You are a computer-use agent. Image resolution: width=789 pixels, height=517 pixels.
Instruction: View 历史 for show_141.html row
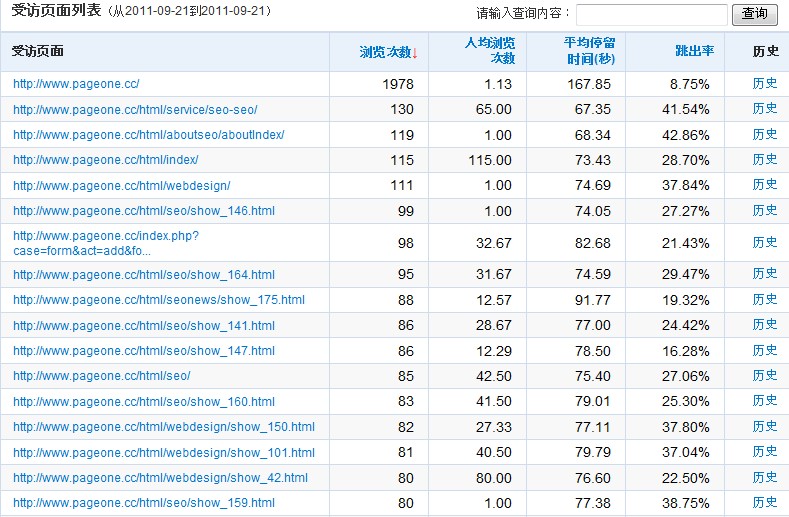click(765, 324)
